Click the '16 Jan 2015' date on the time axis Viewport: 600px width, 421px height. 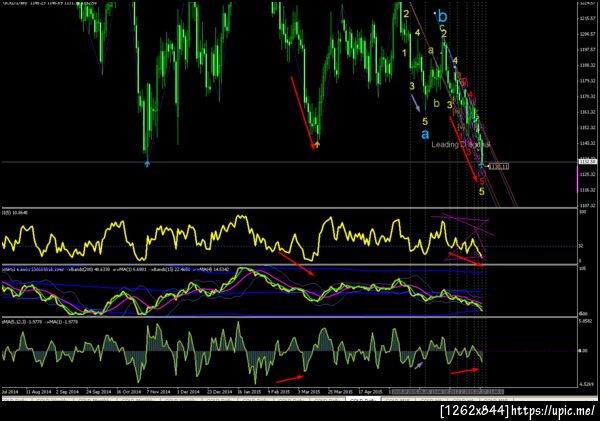[249, 392]
